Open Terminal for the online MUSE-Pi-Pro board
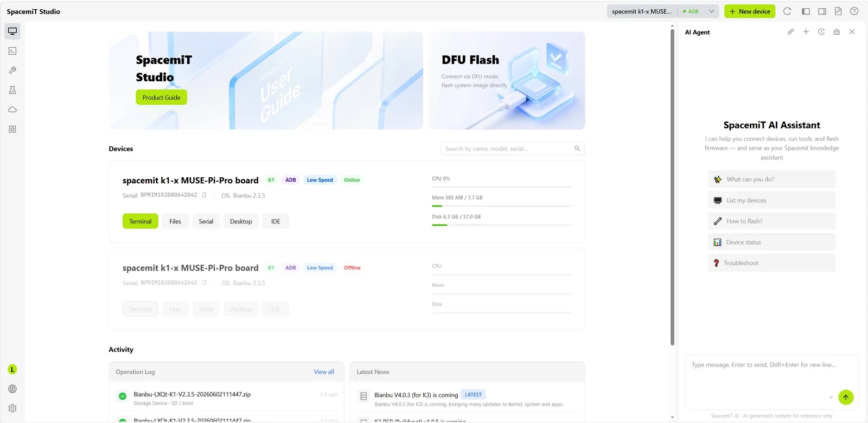Viewport: 868px width, 423px height. click(x=141, y=221)
